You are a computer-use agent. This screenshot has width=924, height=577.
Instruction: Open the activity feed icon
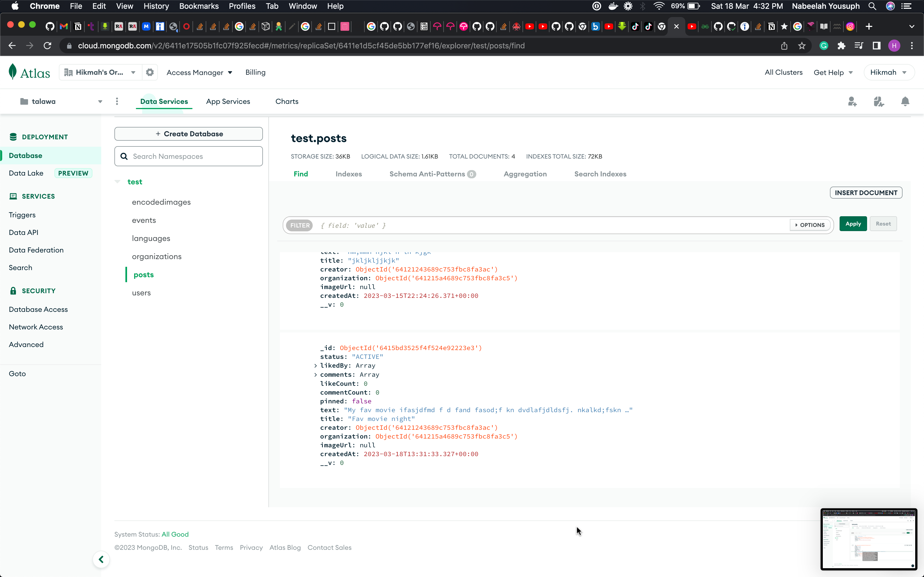point(879,101)
